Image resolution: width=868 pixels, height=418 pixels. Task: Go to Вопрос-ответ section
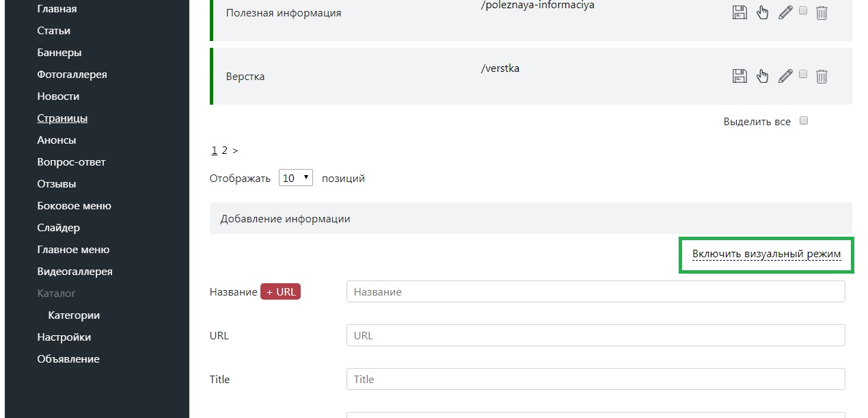click(71, 162)
